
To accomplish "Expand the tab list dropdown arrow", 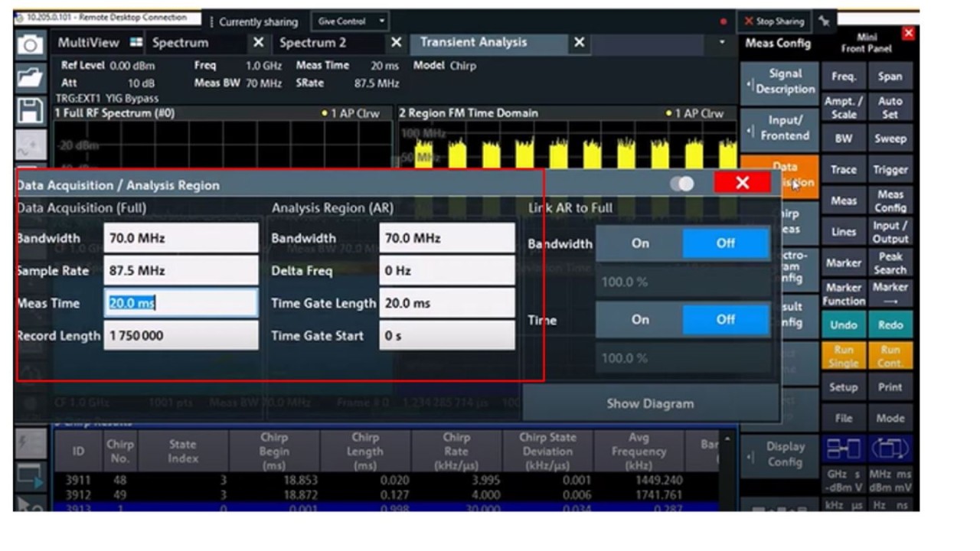I will coord(720,43).
